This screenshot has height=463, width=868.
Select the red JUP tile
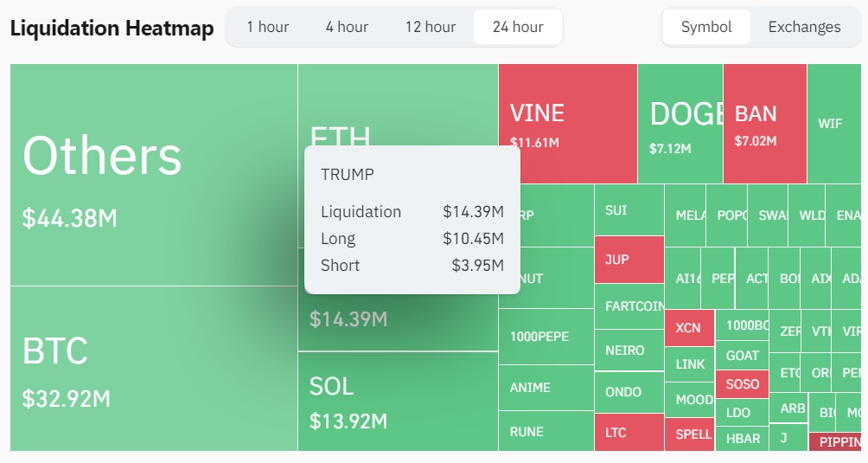pos(629,260)
